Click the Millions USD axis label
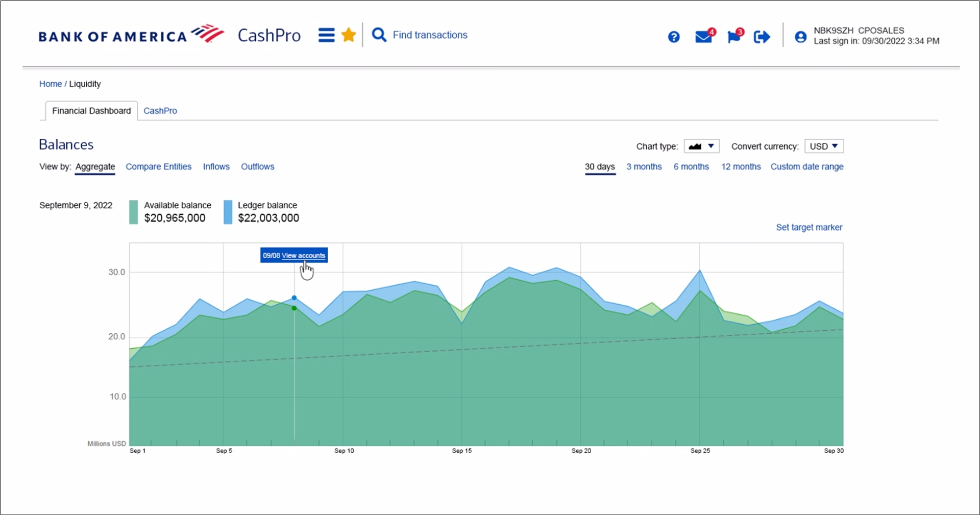The width and height of the screenshot is (980, 515). click(107, 444)
